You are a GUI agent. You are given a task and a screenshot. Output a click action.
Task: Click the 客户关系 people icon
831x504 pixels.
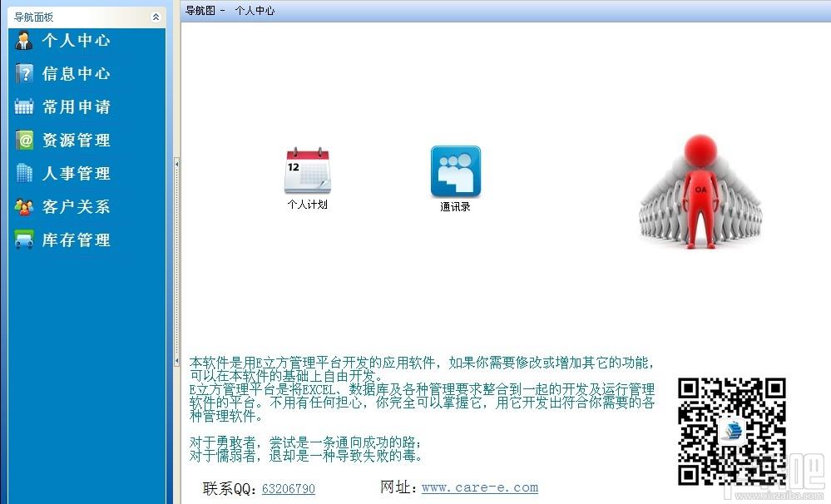click(x=24, y=207)
